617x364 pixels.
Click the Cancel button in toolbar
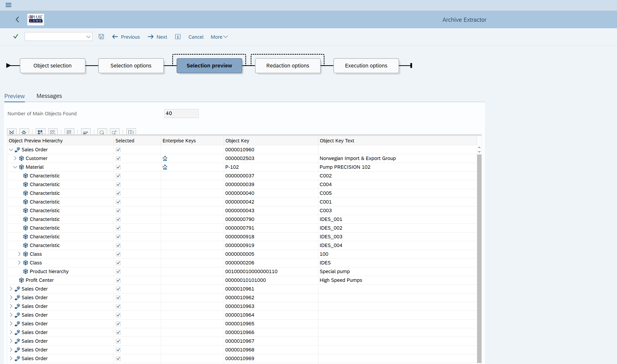196,37
